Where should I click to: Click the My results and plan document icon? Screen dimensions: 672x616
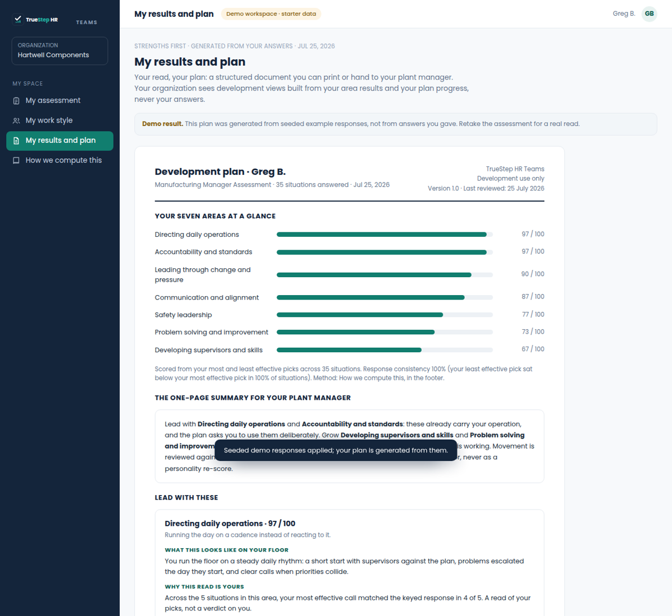coord(16,141)
